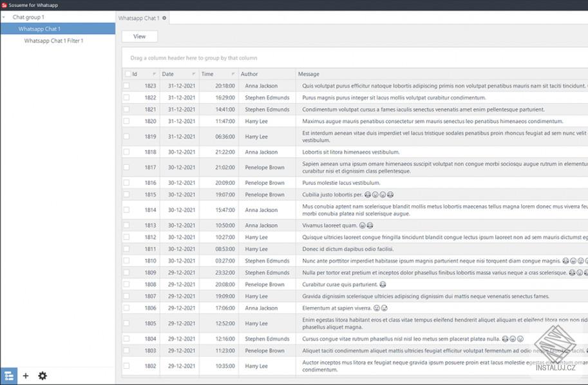Viewport: 588px width, 385px height.
Task: Select Whatsapp Chat 1 Filter 1
Action: 53,41
